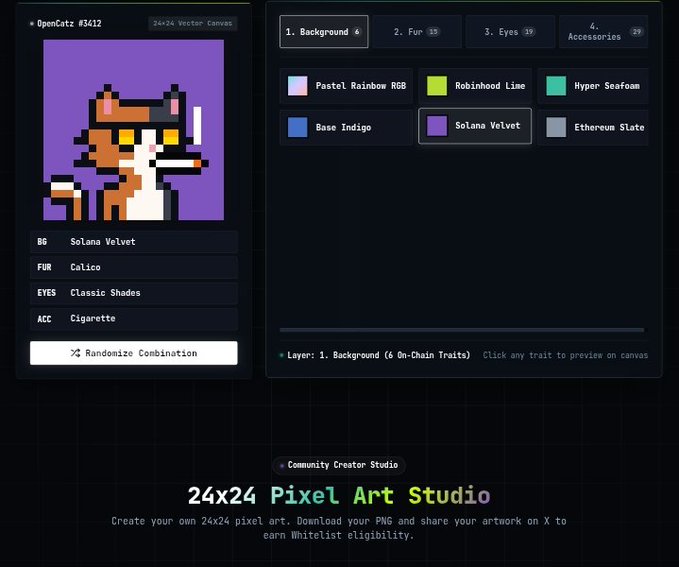679x567 pixels.
Task: Select the Base Indigo background trait
Action: [346, 127]
